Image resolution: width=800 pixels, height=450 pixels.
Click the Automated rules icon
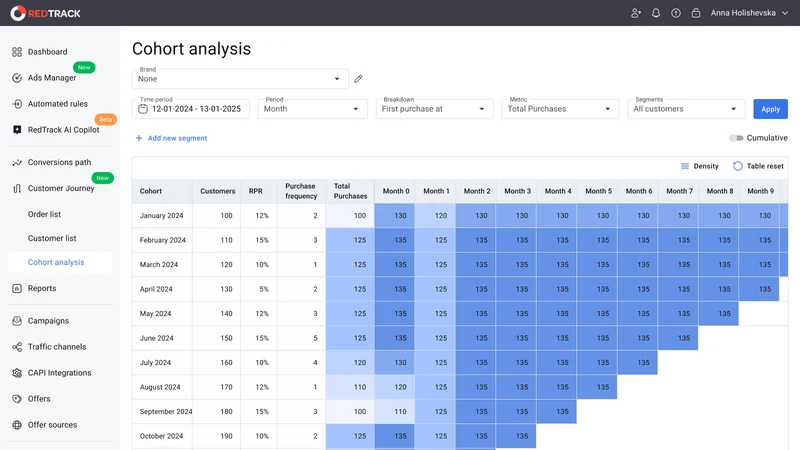(x=17, y=104)
